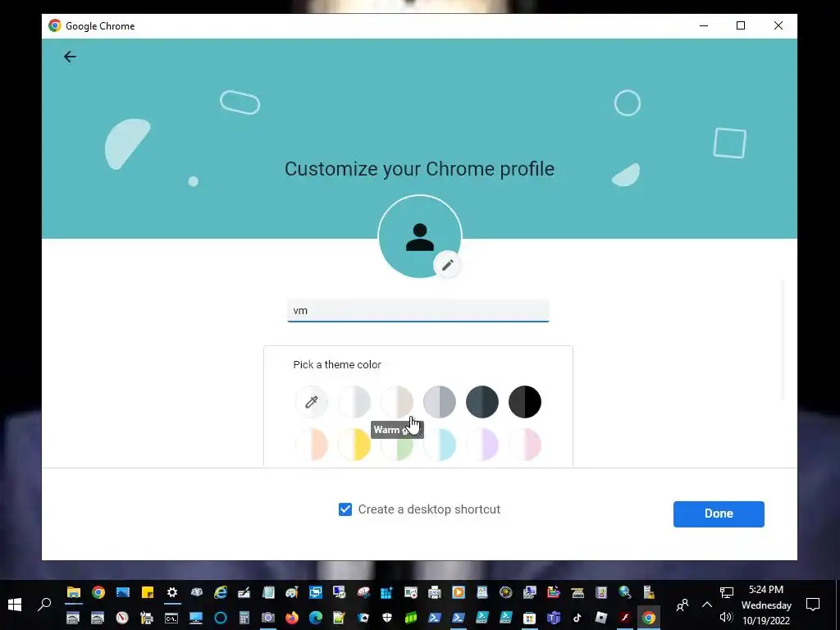Click the page's vertical scrollbar
Screen dimensions: 840x630
(783, 339)
